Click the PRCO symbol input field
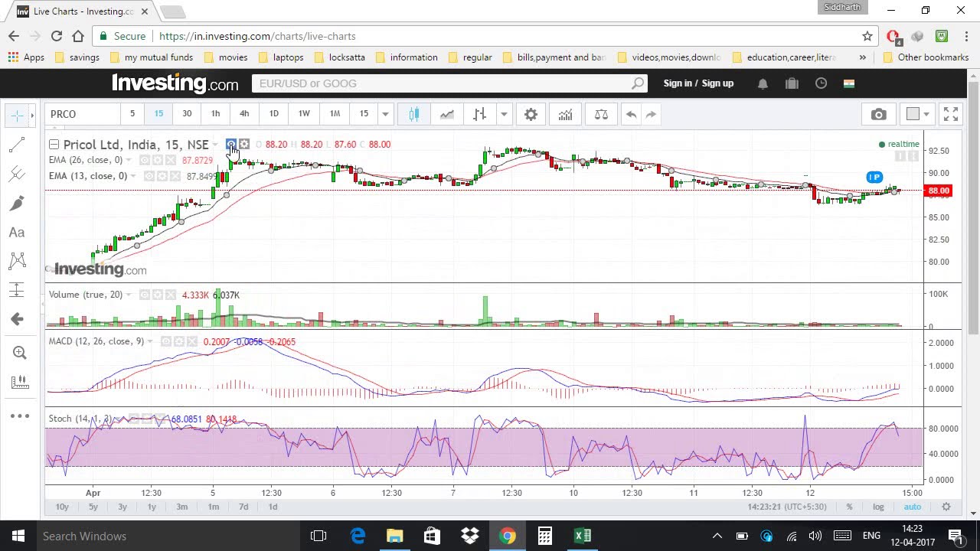 (82, 114)
